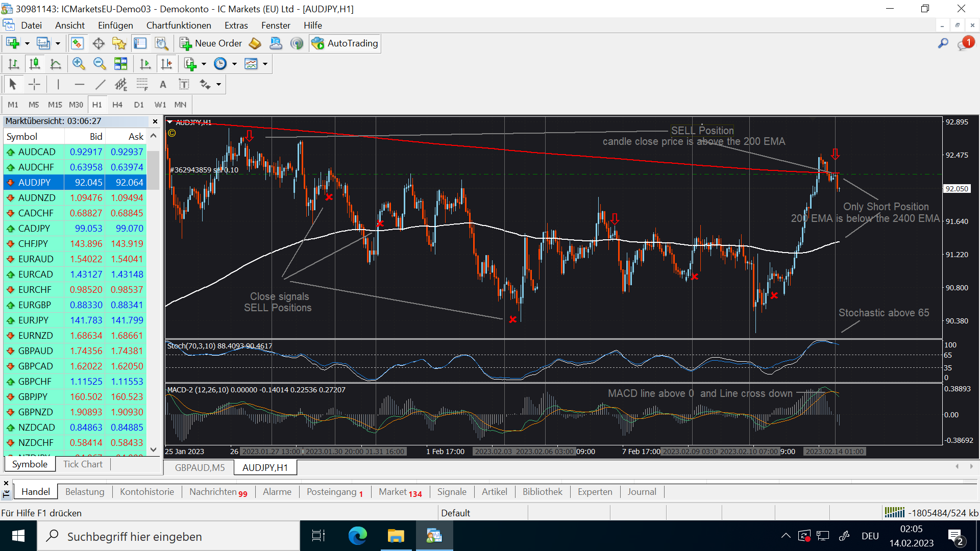The width and height of the screenshot is (980, 551).
Task: Toggle the Market Watch window icon
Action: (77, 43)
